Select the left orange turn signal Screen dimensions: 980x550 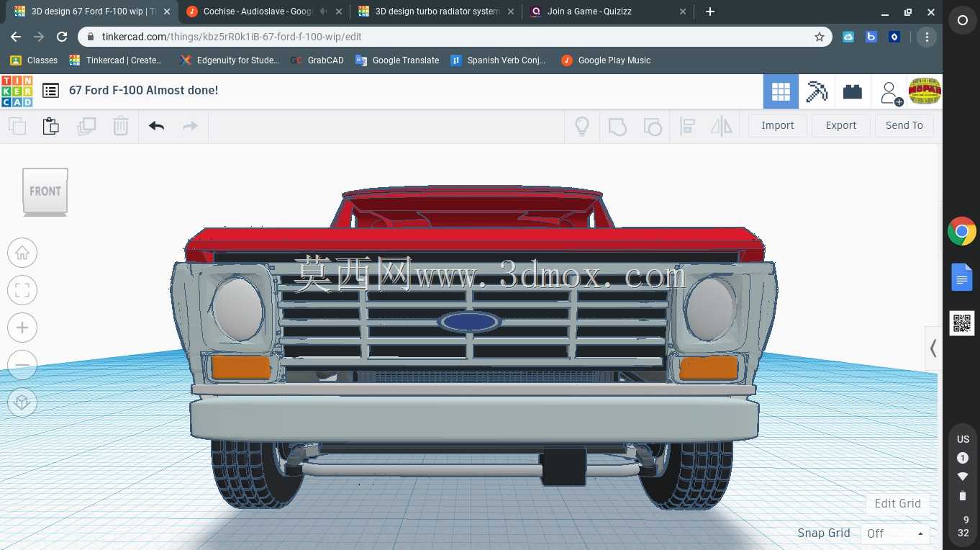(x=240, y=368)
